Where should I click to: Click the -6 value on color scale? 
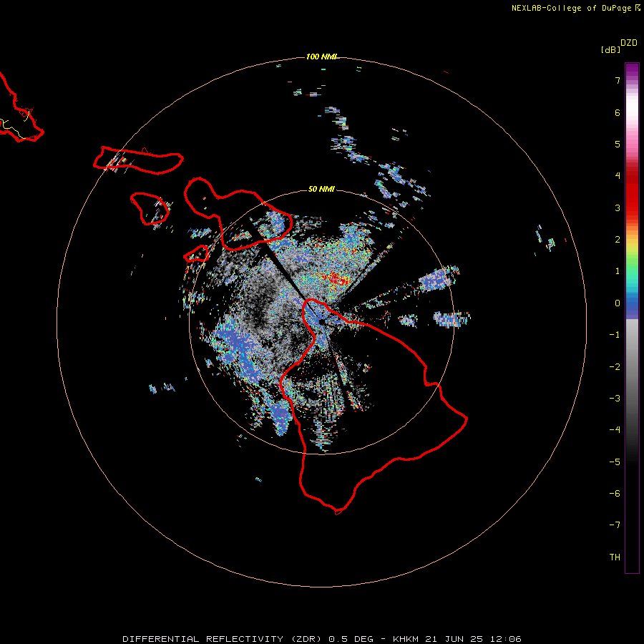pyautogui.click(x=615, y=494)
